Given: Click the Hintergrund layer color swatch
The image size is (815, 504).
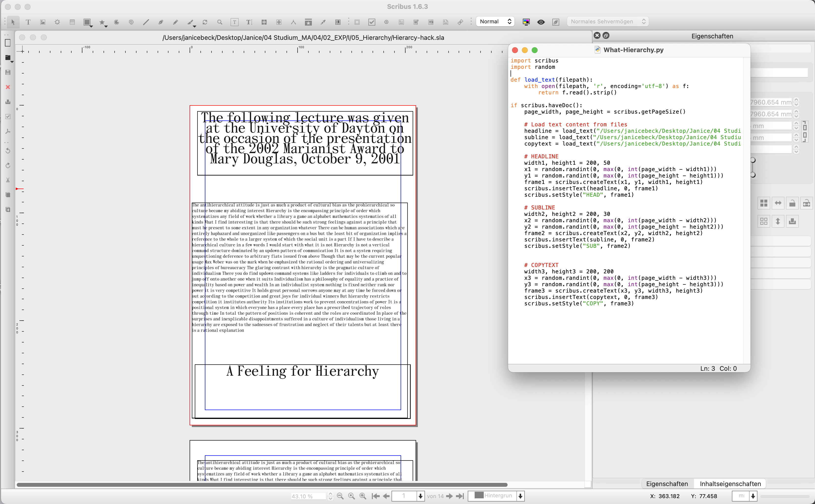Looking at the screenshot, I should 479,495.
